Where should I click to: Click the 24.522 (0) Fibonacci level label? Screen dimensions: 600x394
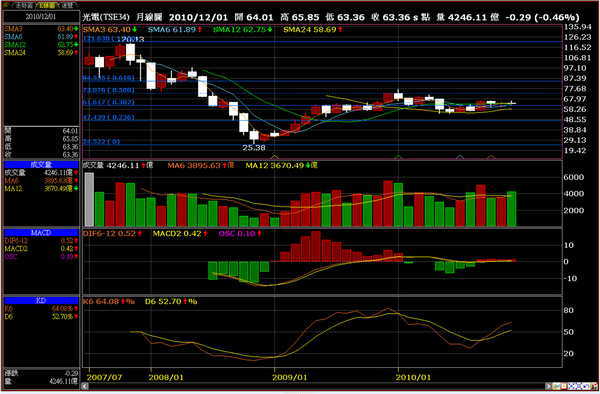[101, 142]
